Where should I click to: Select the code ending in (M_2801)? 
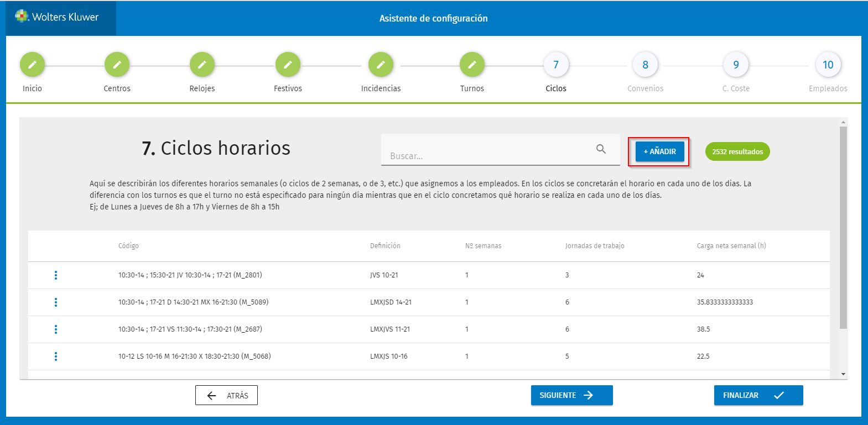point(190,275)
